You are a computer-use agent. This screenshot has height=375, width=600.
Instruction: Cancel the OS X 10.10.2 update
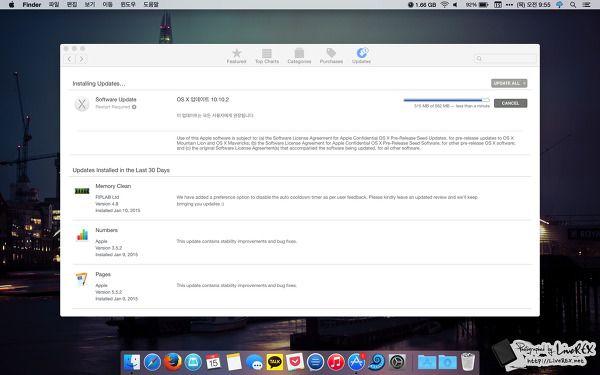[x=510, y=103]
